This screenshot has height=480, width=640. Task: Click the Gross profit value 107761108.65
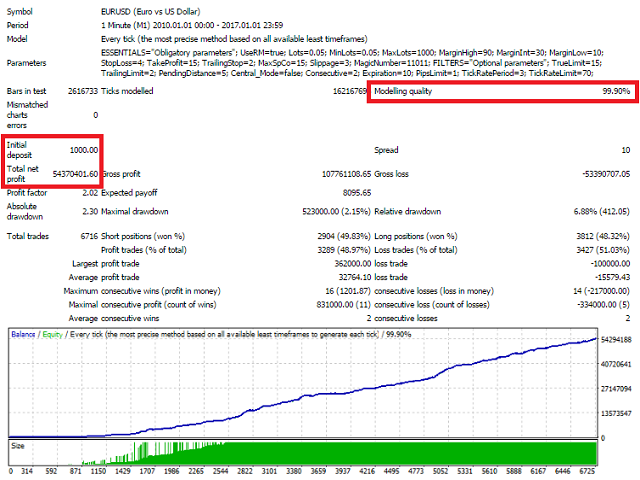click(x=347, y=174)
